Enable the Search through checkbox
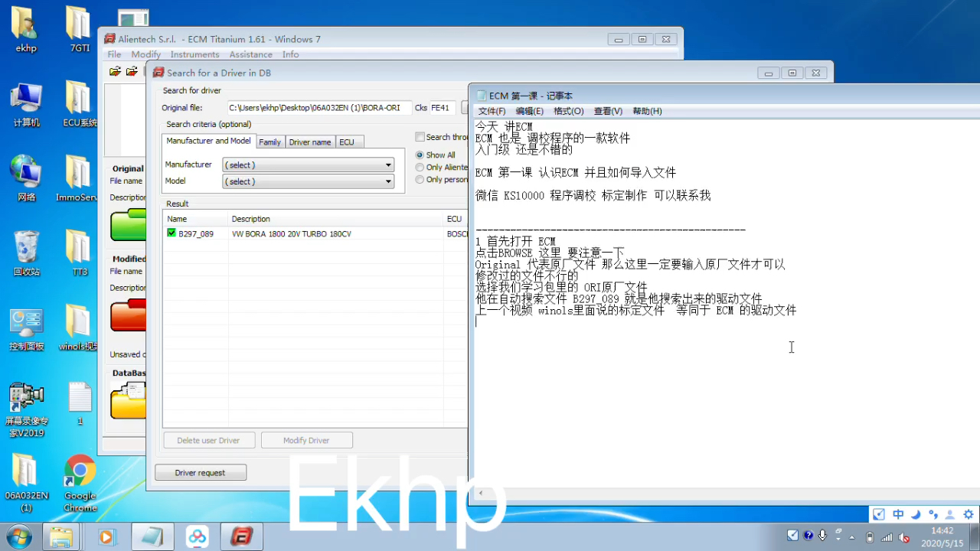The height and width of the screenshot is (551, 980). pos(420,136)
